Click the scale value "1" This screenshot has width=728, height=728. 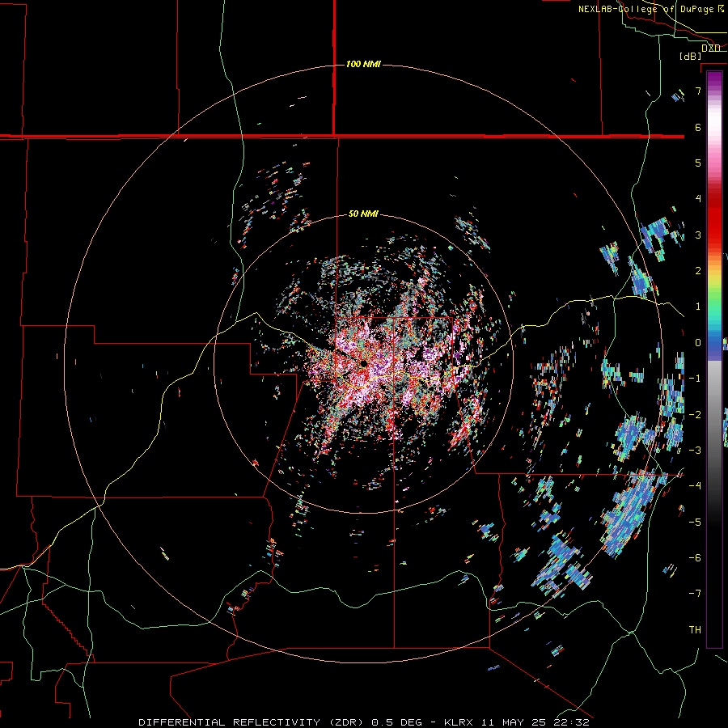[x=698, y=307]
